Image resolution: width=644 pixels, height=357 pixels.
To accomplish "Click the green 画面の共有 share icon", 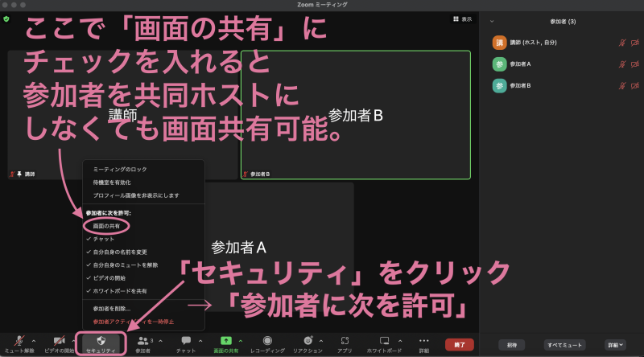I will (x=226, y=341).
